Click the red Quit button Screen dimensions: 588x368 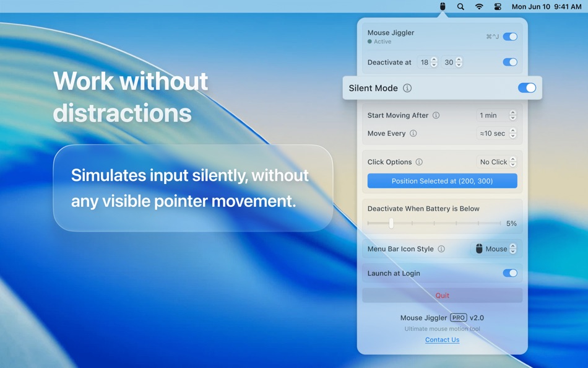click(x=442, y=296)
